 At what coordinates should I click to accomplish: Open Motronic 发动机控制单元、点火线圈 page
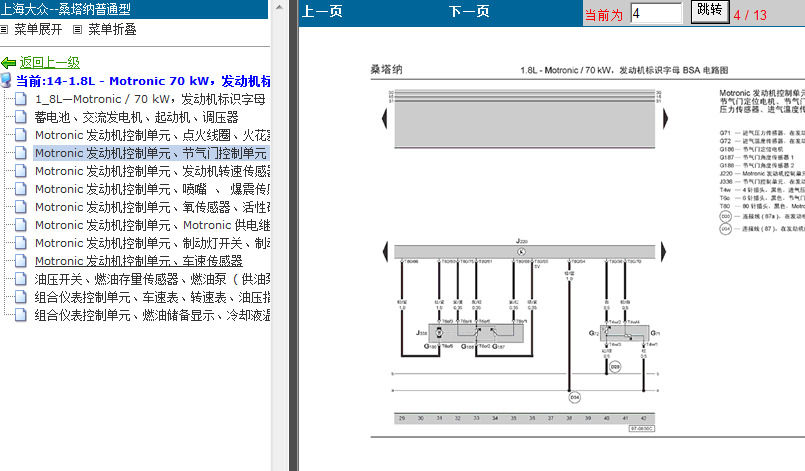152,135
